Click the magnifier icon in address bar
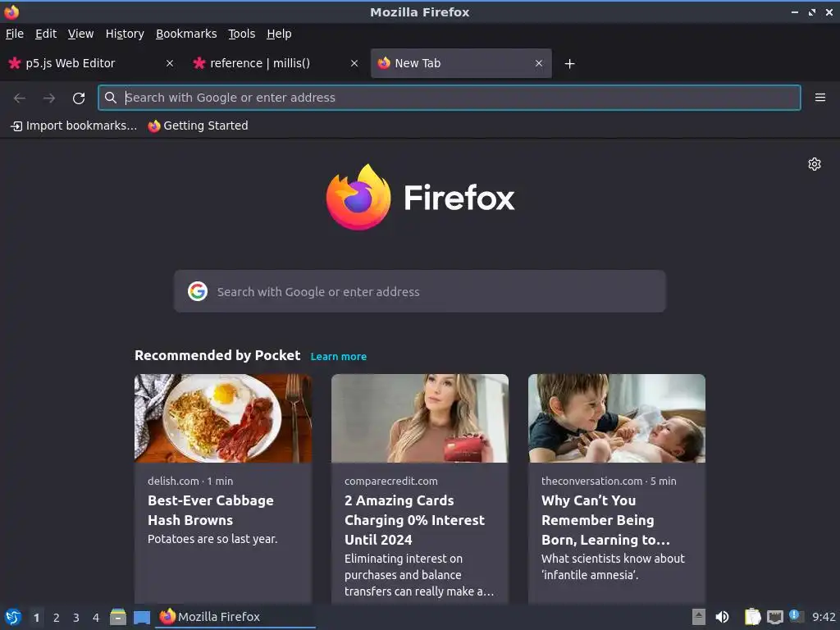 (111, 98)
